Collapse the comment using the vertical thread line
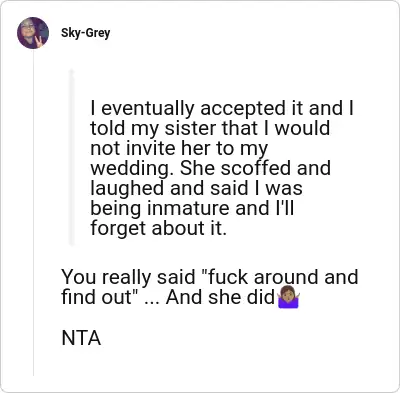 33,212
